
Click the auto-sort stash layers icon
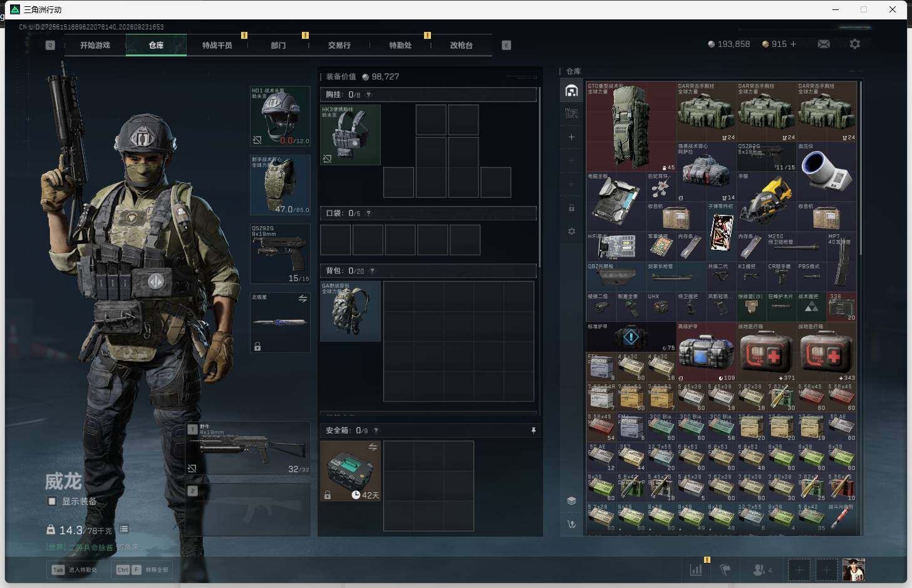pyautogui.click(x=571, y=500)
